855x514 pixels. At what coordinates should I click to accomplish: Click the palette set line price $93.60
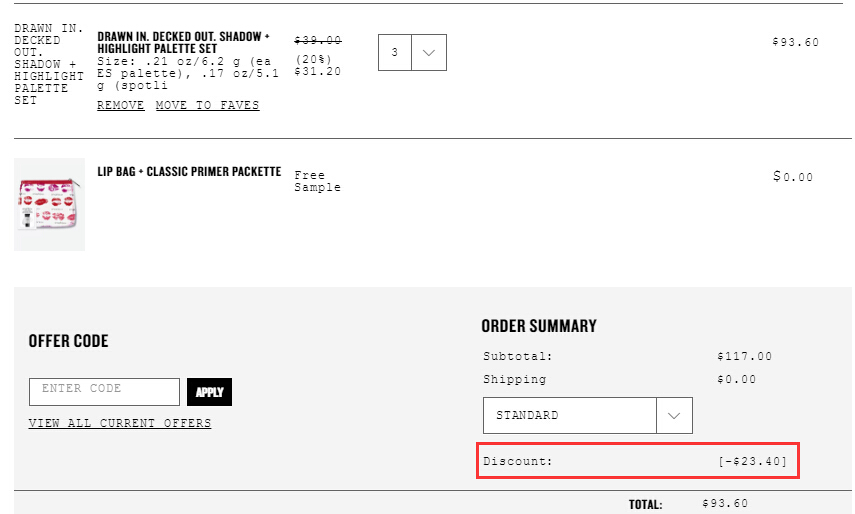796,43
